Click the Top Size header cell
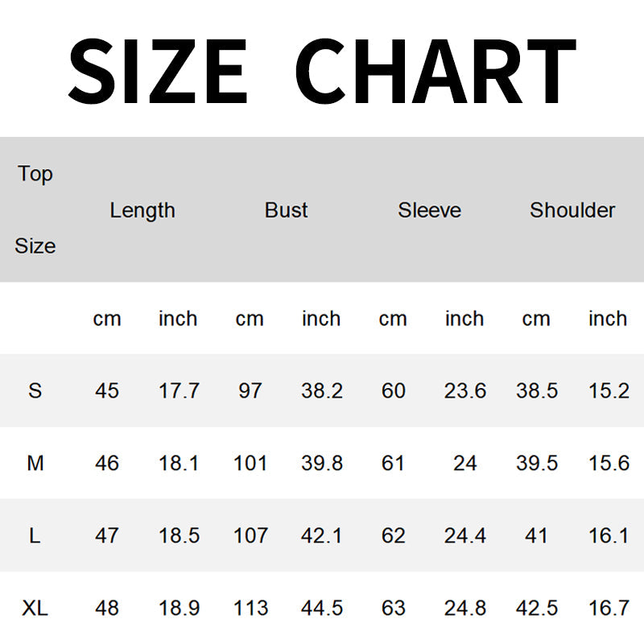644x644 pixels. click(35, 209)
